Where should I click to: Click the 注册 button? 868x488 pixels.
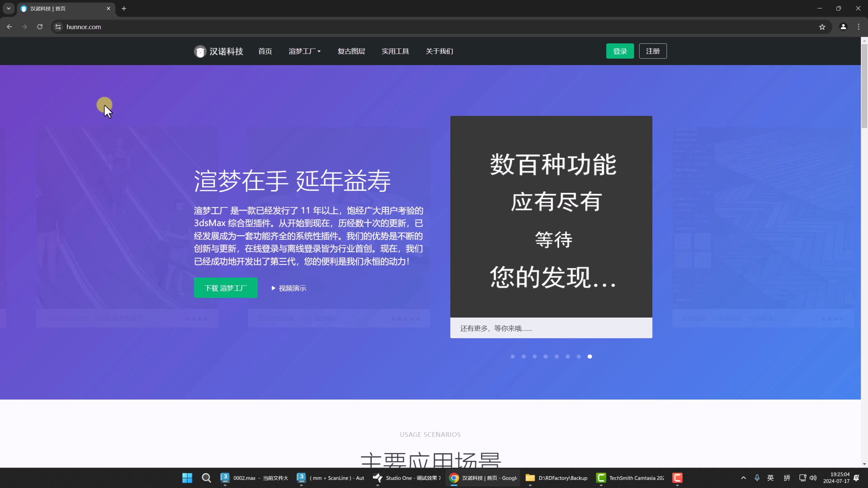coord(653,51)
